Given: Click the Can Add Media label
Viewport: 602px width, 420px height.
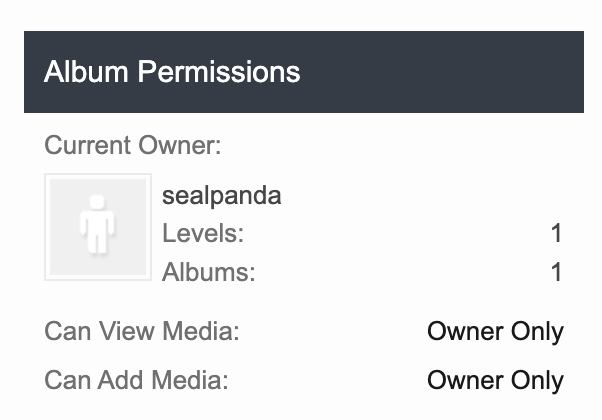Looking at the screenshot, I should click(136, 380).
